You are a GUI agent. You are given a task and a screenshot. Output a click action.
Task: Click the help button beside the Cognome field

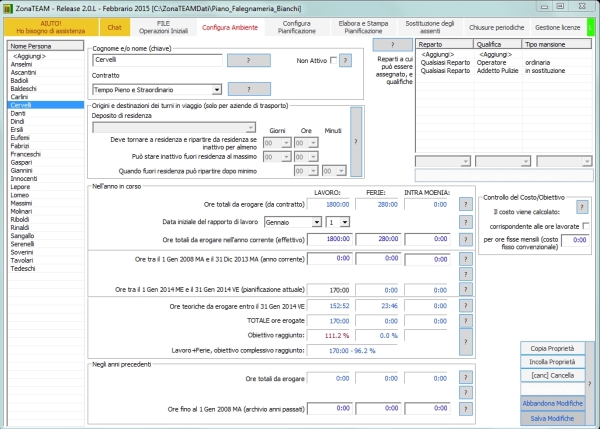pyautogui.click(x=249, y=60)
